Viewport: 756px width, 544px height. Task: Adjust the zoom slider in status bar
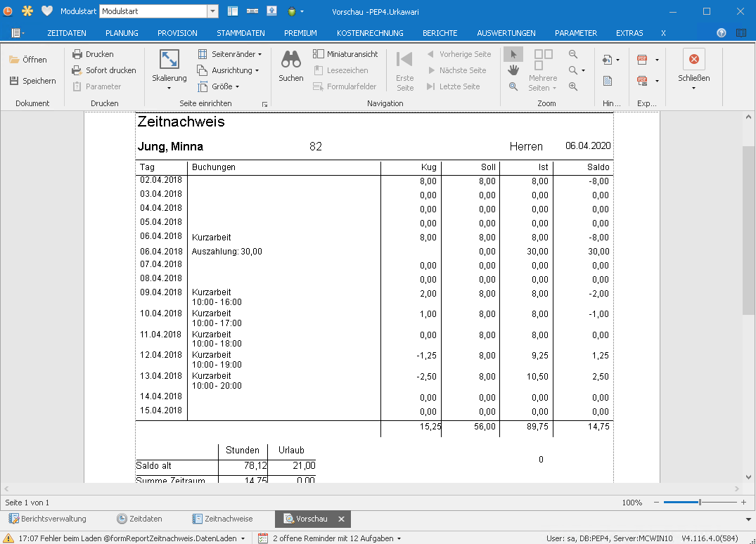click(699, 503)
